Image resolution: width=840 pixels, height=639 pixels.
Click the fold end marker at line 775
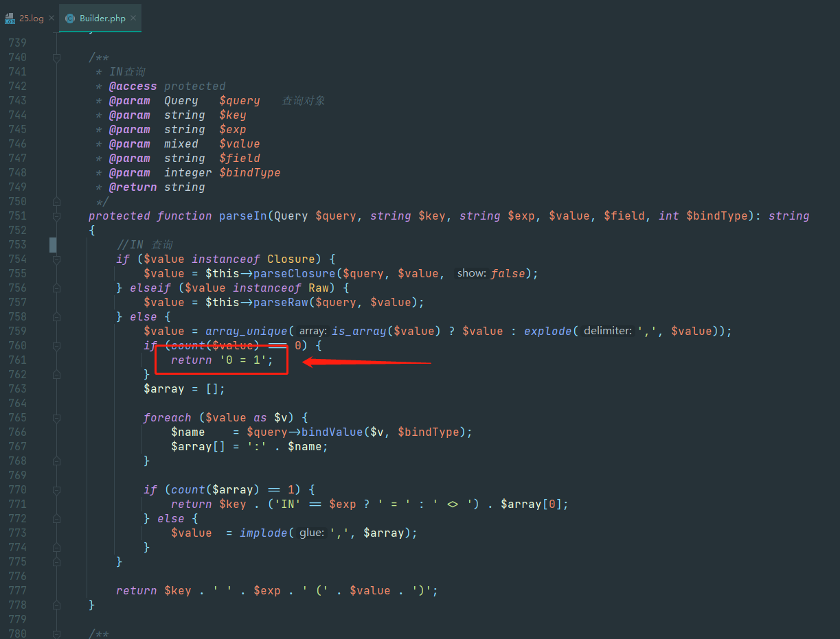56,562
